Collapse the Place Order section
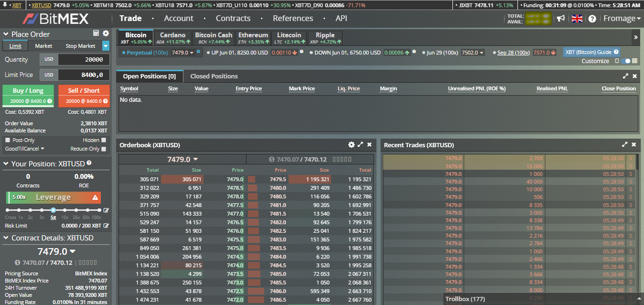The image size is (644, 305). [6, 34]
